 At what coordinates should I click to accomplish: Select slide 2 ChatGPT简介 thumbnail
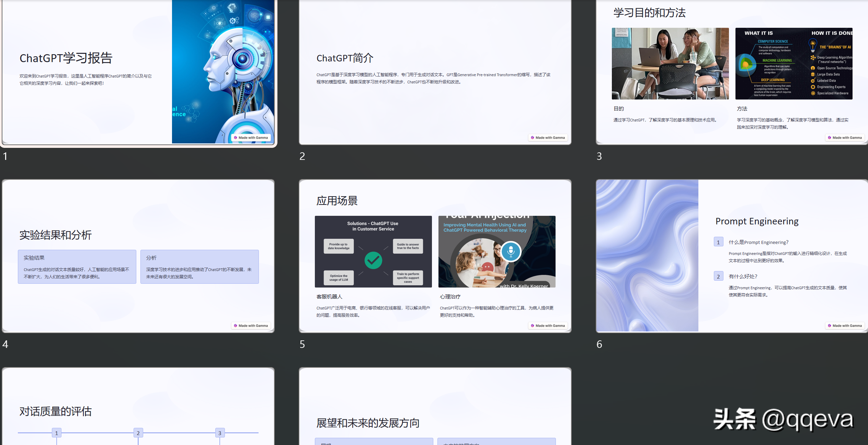435,72
